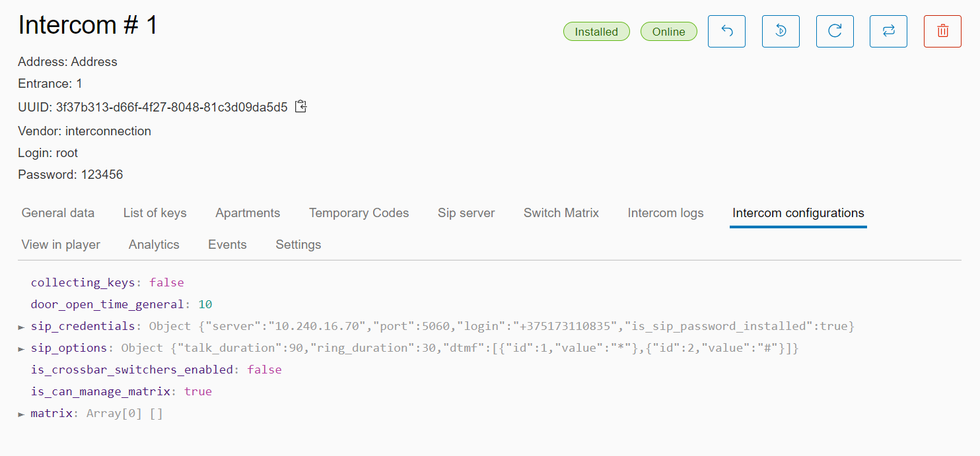Open the Switch Matrix tab

[x=561, y=213]
